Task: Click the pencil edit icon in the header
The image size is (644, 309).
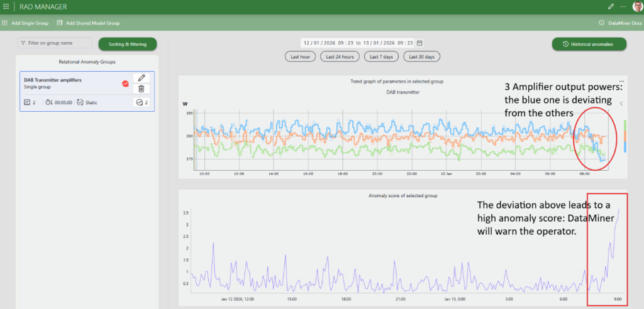Action: pos(611,6)
